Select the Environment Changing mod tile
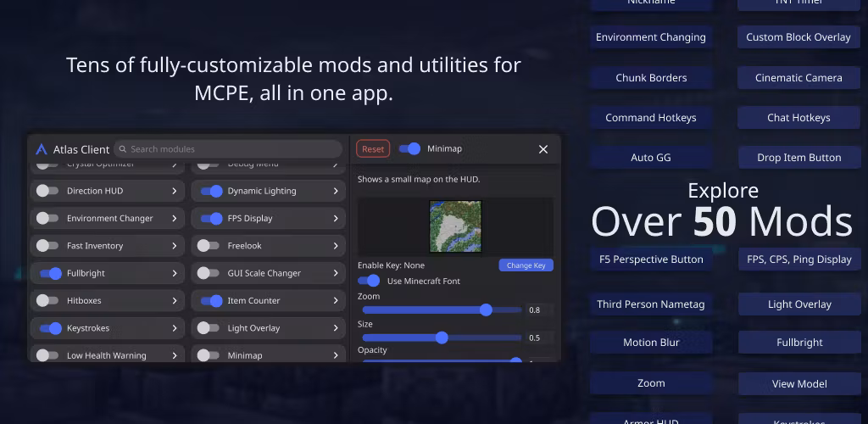This screenshot has height=424, width=868. click(x=650, y=37)
